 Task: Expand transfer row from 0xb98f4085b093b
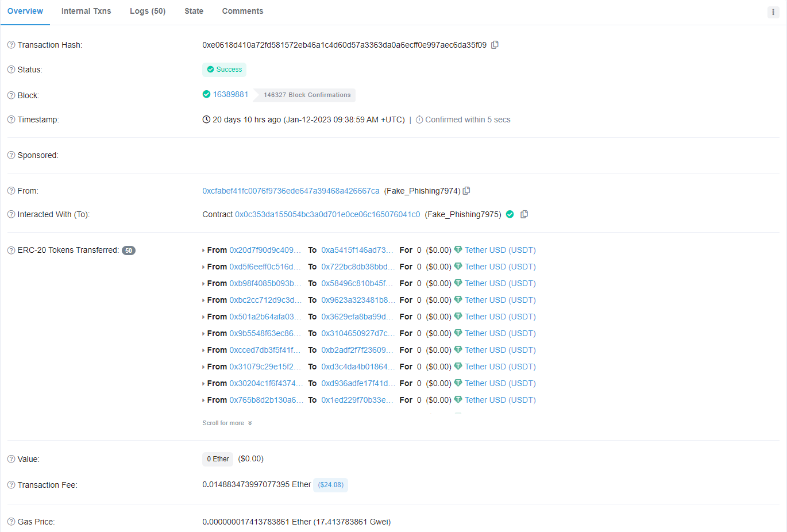(203, 284)
